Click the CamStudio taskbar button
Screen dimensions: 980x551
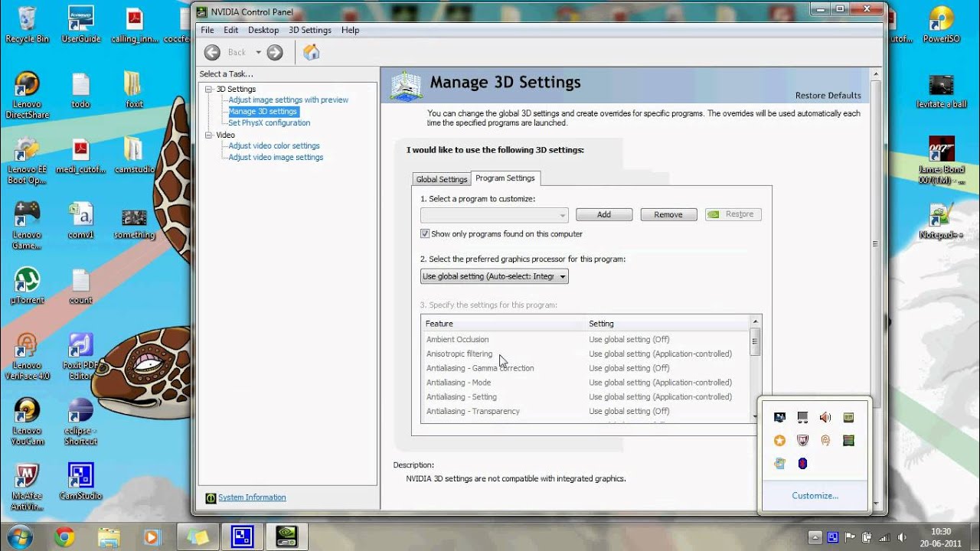pos(242,537)
